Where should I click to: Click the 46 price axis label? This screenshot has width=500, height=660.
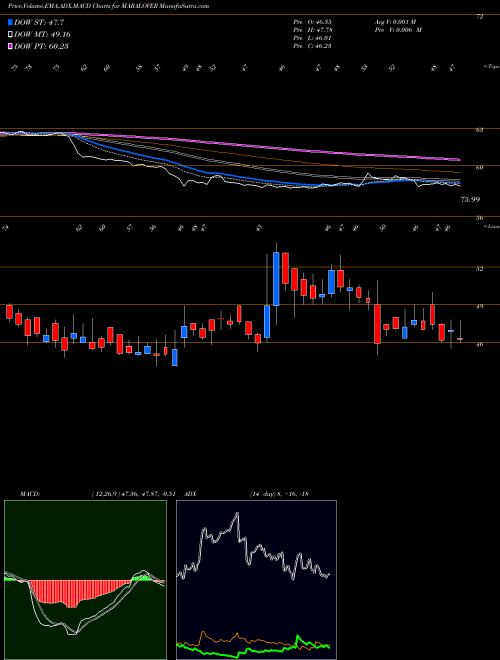tap(479, 344)
